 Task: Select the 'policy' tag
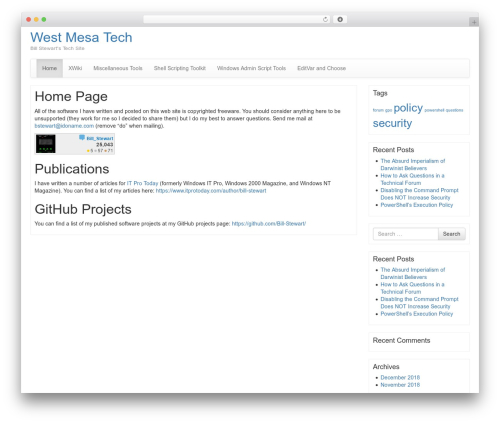pos(408,108)
